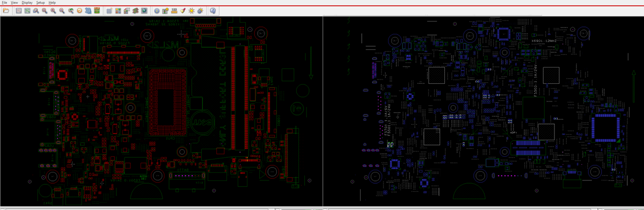The height and width of the screenshot is (210, 644).
Task: Click the 3D view toolbar icon
Action: pyautogui.click(x=88, y=11)
